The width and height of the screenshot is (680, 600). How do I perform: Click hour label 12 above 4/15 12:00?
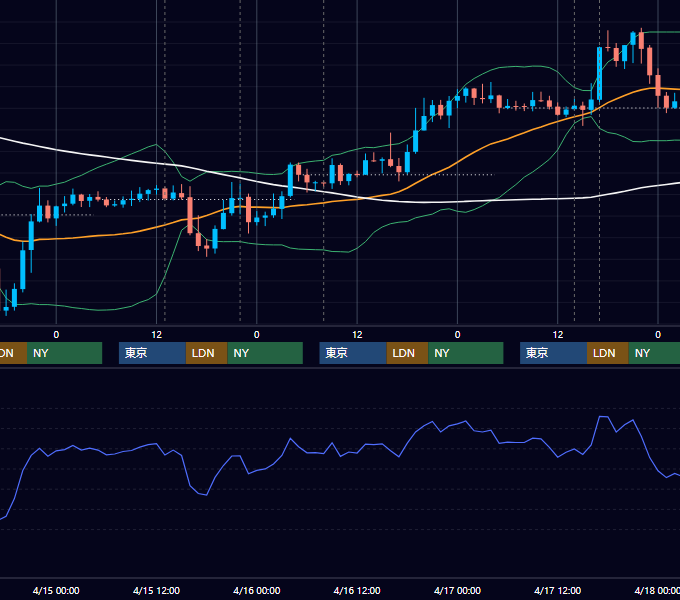(x=157, y=335)
